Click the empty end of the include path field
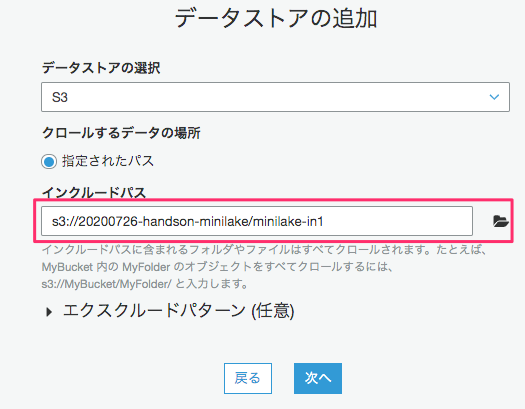 click(x=398, y=221)
